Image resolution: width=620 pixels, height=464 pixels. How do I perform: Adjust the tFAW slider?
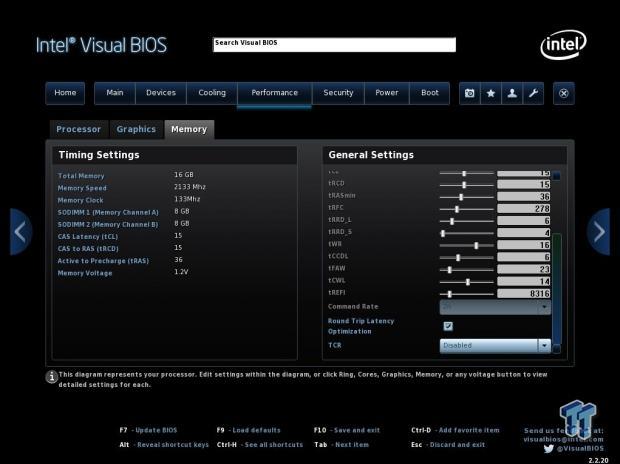click(x=467, y=270)
